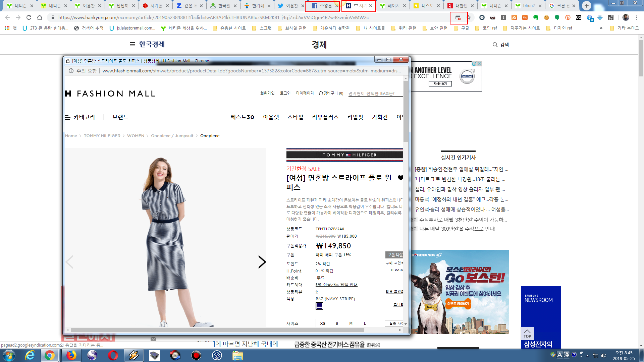Open the green Hangouts extension icon
This screenshot has height=362, width=644.
point(557,17)
